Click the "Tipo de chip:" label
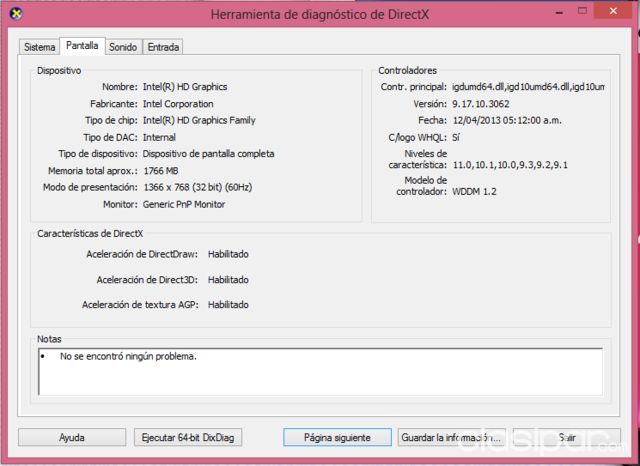This screenshot has width=640, height=466. pos(111,120)
